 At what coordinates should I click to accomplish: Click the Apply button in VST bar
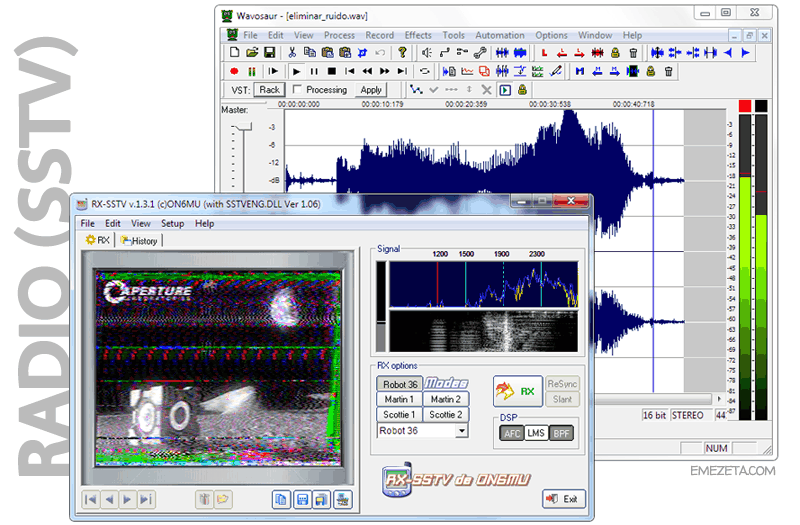(x=371, y=90)
